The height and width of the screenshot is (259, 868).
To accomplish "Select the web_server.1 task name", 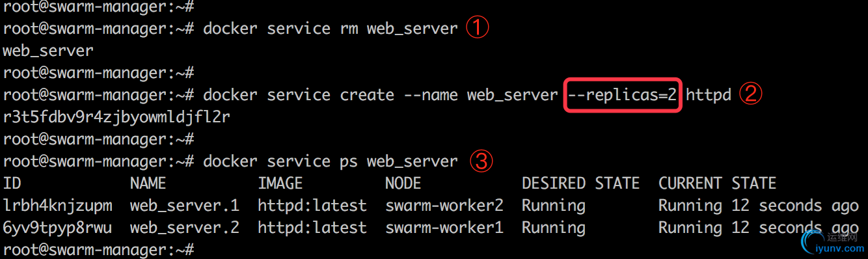I will [x=184, y=206].
